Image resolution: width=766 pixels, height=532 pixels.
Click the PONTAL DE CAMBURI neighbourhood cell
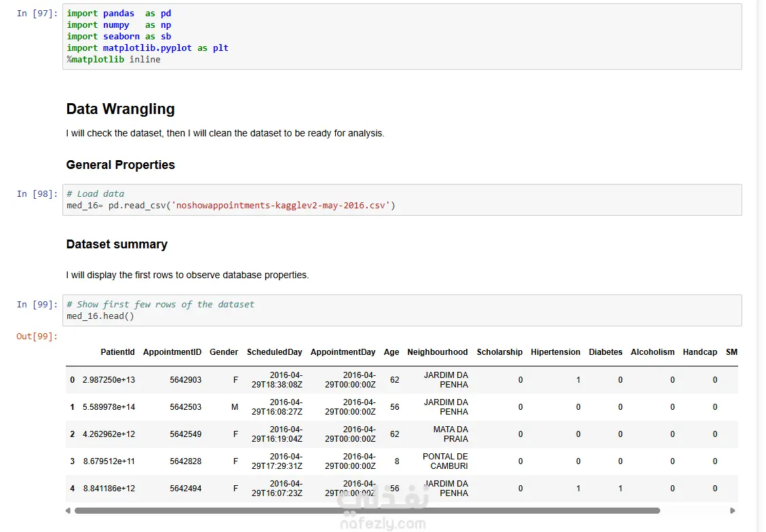click(x=445, y=461)
